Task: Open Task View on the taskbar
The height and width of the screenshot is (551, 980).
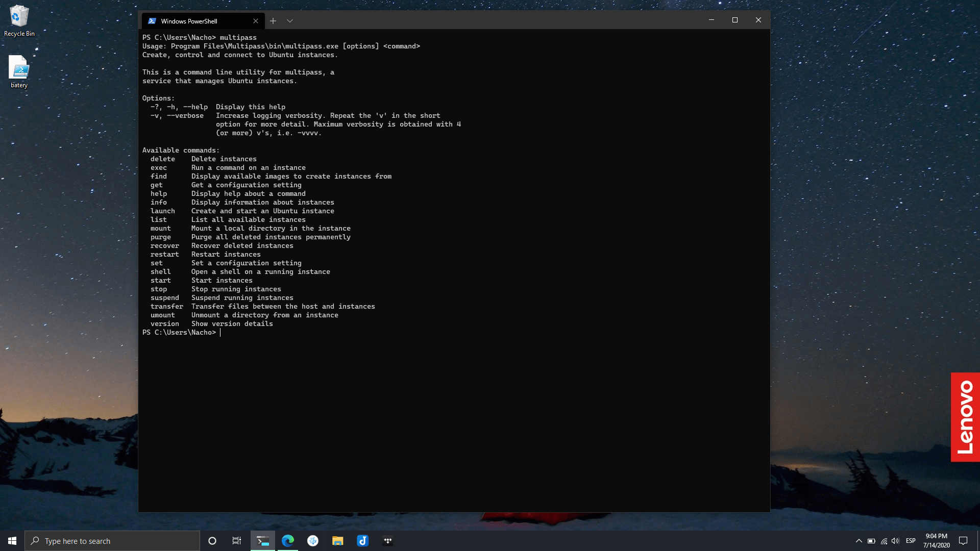Action: [x=237, y=541]
